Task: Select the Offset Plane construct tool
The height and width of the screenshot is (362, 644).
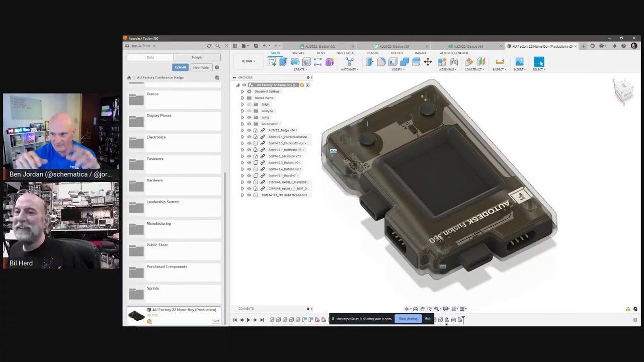Action: (469, 62)
